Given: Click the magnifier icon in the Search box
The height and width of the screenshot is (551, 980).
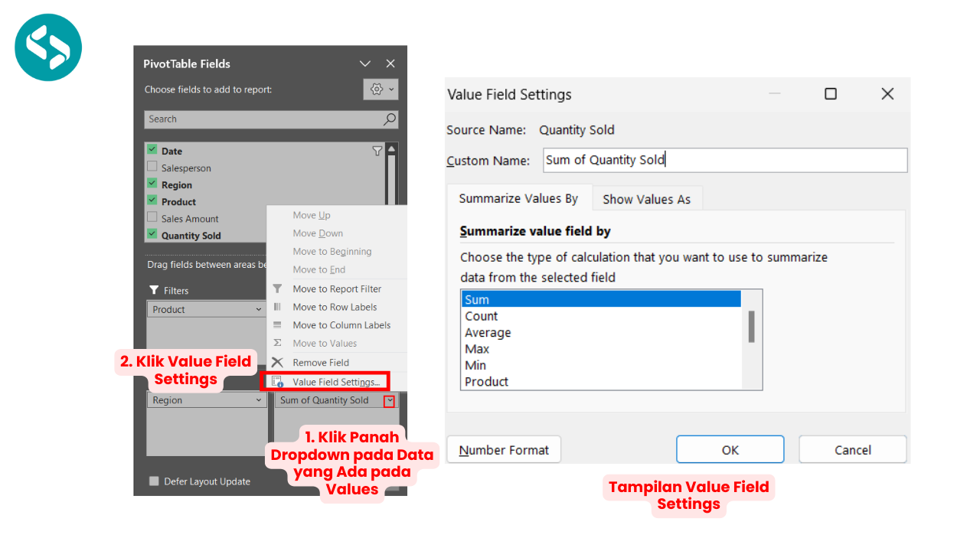Looking at the screenshot, I should [x=390, y=119].
